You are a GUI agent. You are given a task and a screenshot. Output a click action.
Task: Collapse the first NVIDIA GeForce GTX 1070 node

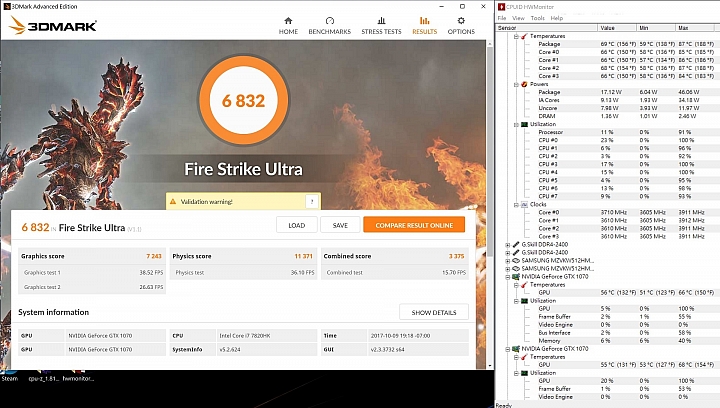pos(508,277)
